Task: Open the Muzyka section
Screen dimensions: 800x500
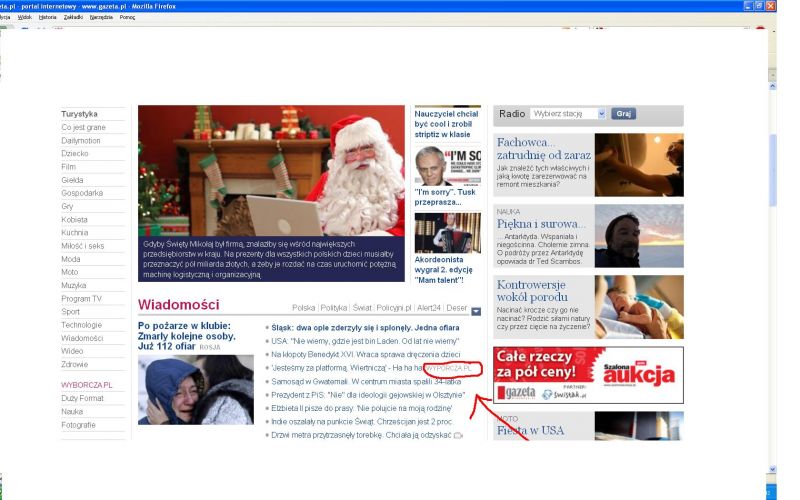Action: [73, 285]
